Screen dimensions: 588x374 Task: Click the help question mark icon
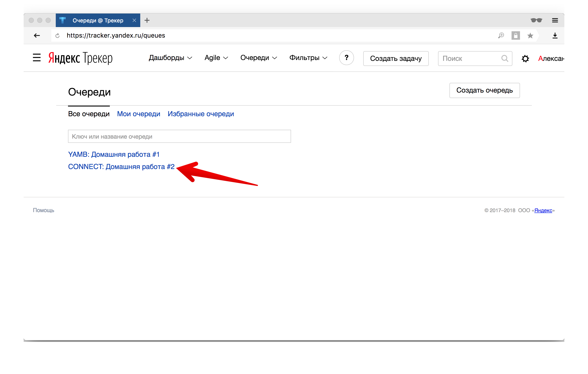pyautogui.click(x=346, y=58)
